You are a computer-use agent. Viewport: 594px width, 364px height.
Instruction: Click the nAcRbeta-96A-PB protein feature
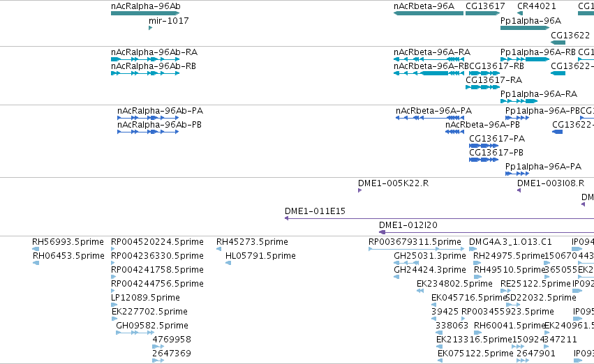[x=454, y=132]
